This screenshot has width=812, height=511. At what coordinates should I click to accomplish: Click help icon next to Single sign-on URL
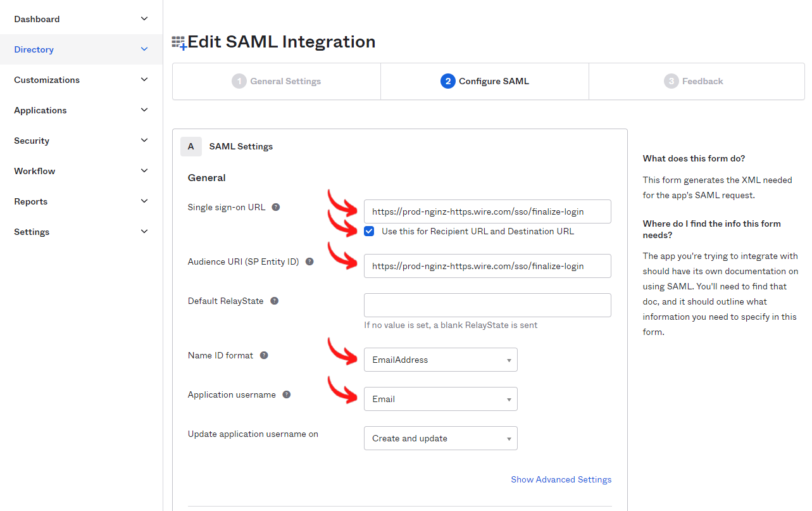click(276, 207)
